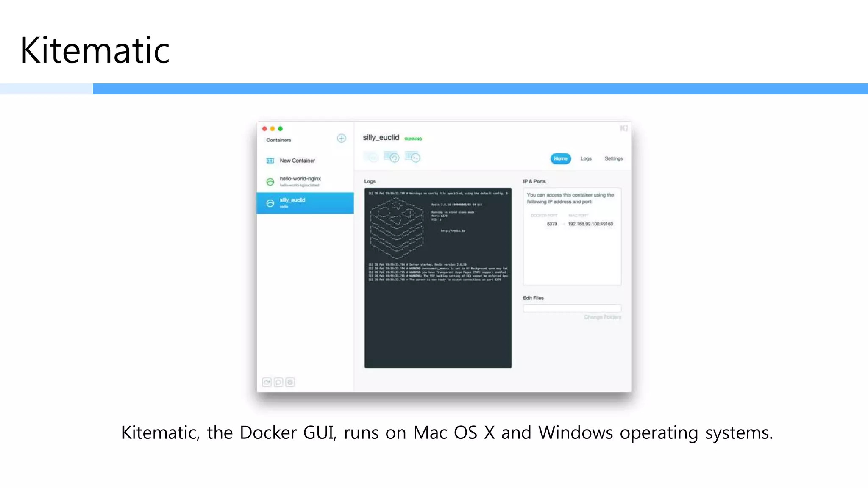Click the green RUNNING status label
The height and width of the screenshot is (488, 868).
[x=413, y=139]
